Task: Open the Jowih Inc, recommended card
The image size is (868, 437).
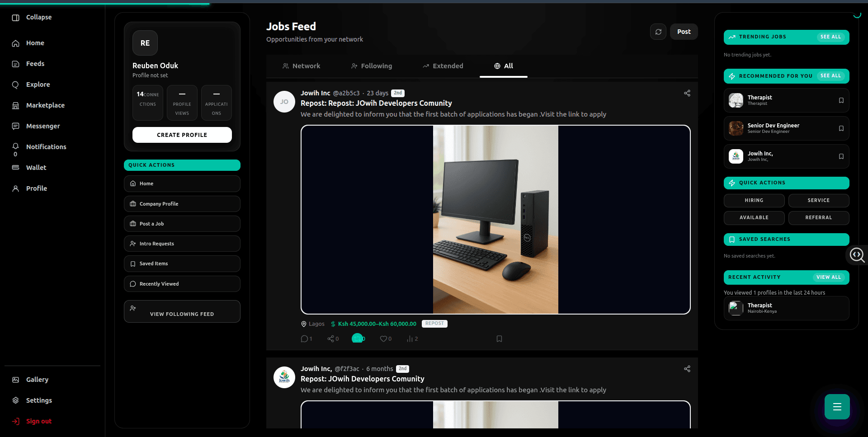Action: tap(787, 156)
